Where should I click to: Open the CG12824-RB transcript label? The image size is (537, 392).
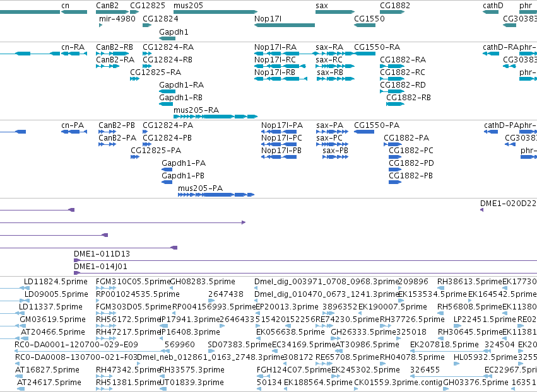tap(167, 60)
